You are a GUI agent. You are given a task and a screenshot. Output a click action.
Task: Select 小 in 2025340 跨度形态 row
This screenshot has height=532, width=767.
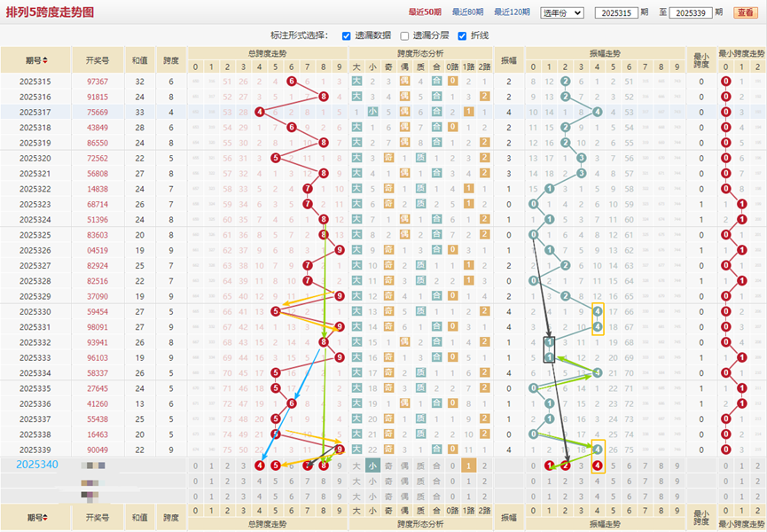[372, 465]
